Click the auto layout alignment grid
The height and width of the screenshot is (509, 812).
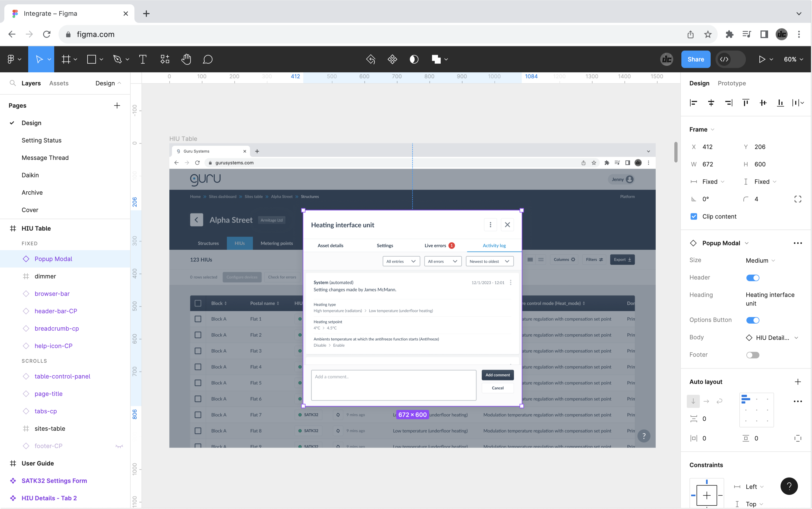coord(756,410)
